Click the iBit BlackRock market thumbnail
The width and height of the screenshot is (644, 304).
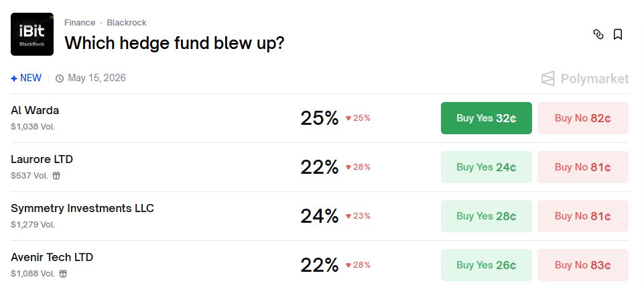pyautogui.click(x=32, y=34)
